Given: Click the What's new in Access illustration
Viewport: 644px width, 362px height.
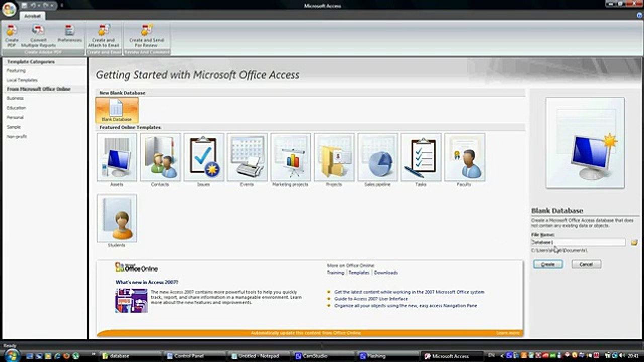Looking at the screenshot, I should [131, 301].
